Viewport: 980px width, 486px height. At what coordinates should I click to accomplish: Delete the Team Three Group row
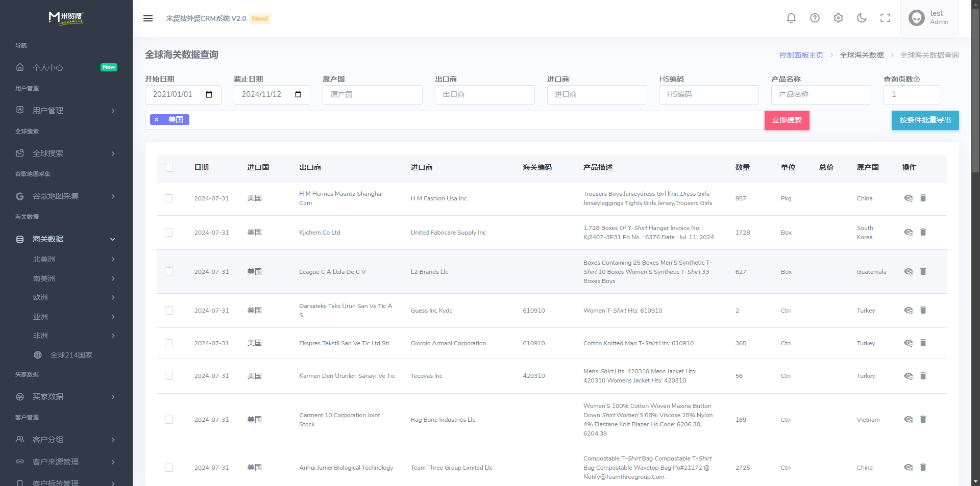(x=923, y=467)
